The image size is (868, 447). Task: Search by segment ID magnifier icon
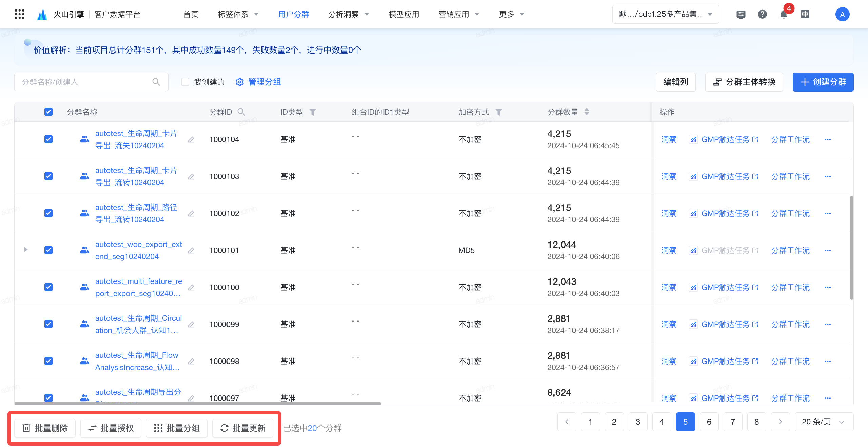[241, 112]
